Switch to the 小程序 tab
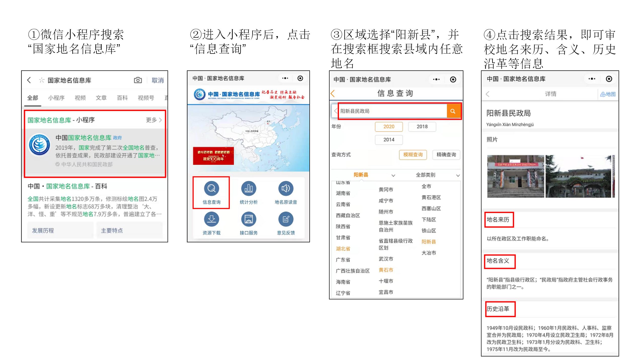 (56, 98)
